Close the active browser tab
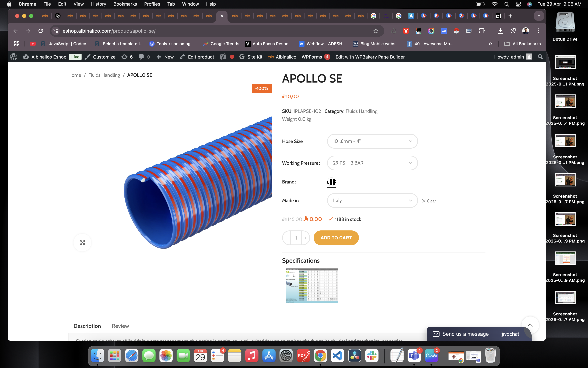Screen dimensions: 588x368 pyautogui.click(x=222, y=16)
